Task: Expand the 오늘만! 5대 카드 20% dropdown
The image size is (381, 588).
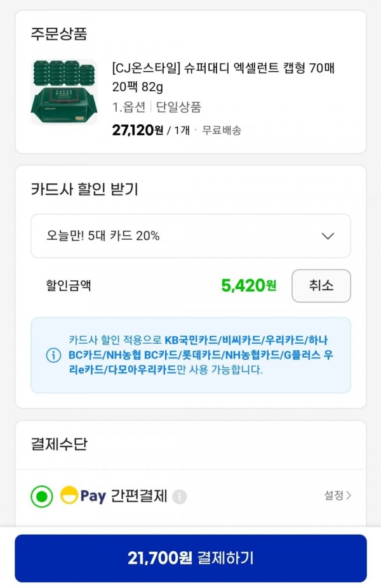Action: tap(190, 236)
